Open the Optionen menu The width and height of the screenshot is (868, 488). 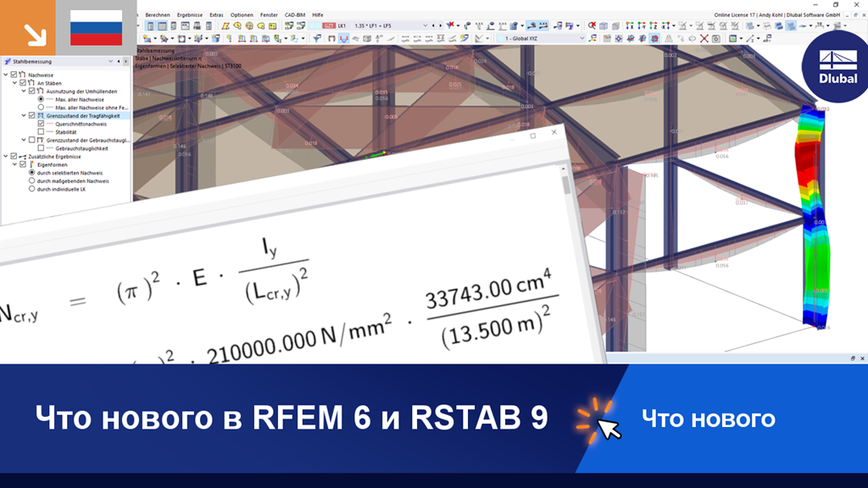point(242,15)
